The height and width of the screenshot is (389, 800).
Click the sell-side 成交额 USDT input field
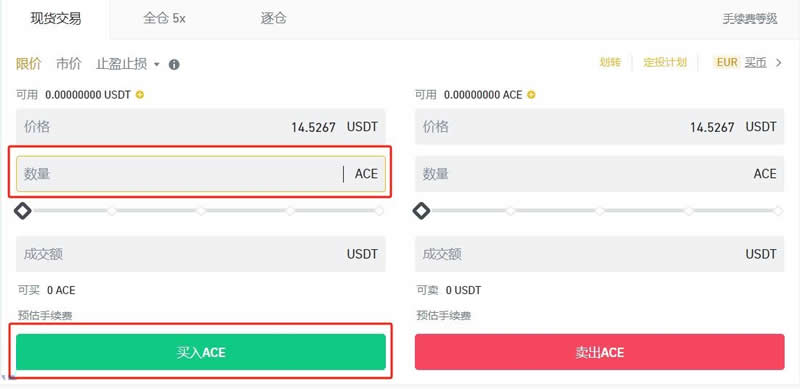(x=599, y=254)
